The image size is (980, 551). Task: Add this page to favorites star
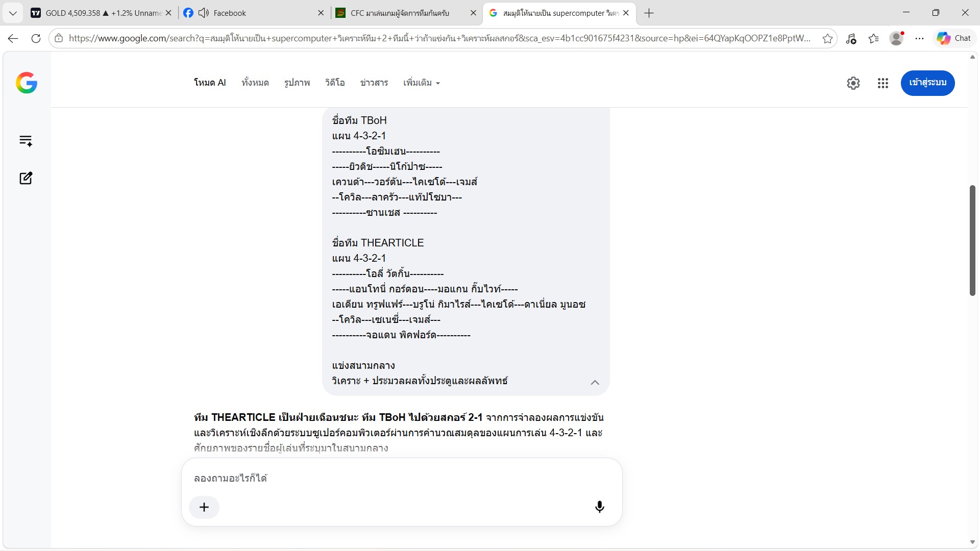(827, 38)
